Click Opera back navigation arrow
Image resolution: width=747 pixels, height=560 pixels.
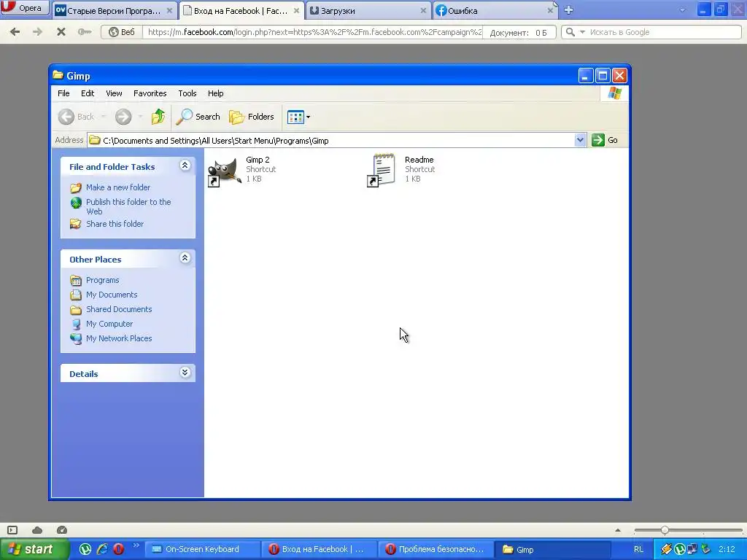(15, 32)
